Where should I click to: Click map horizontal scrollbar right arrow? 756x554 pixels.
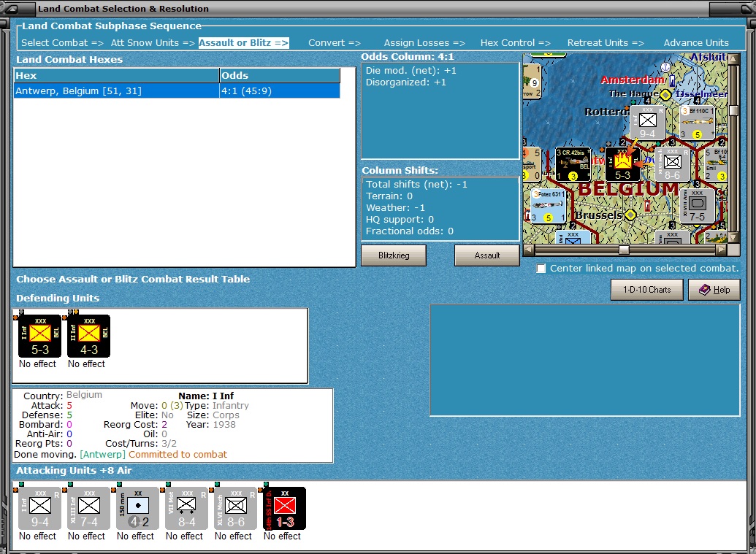coord(721,250)
